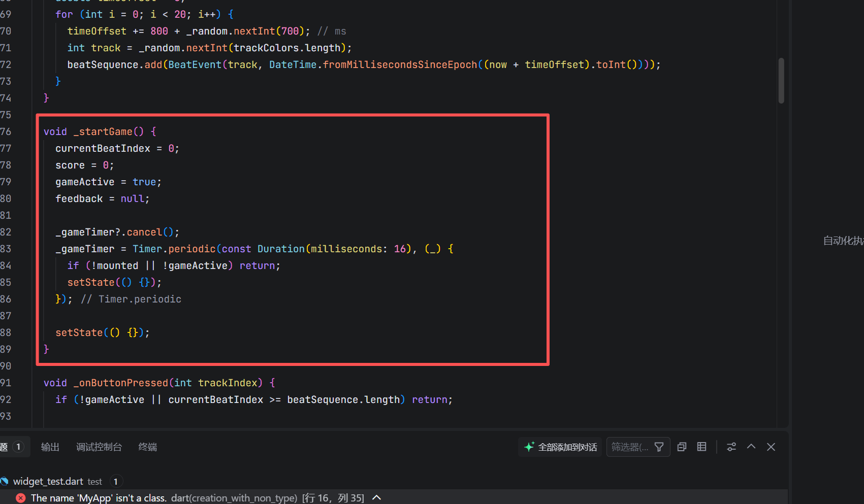Switch problems view to table mode icon
This screenshot has height=504, width=864.
click(701, 447)
